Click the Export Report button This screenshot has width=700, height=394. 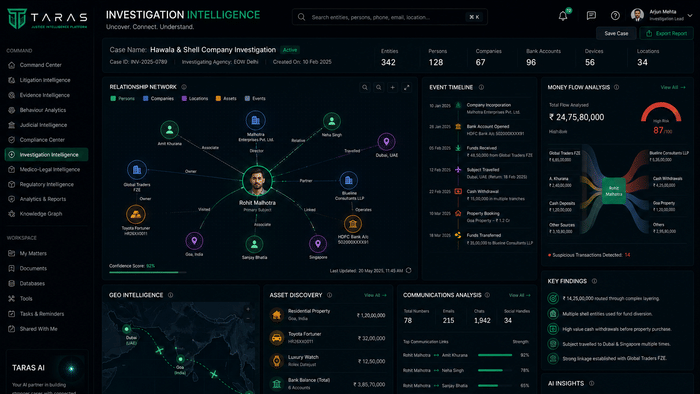(x=667, y=33)
